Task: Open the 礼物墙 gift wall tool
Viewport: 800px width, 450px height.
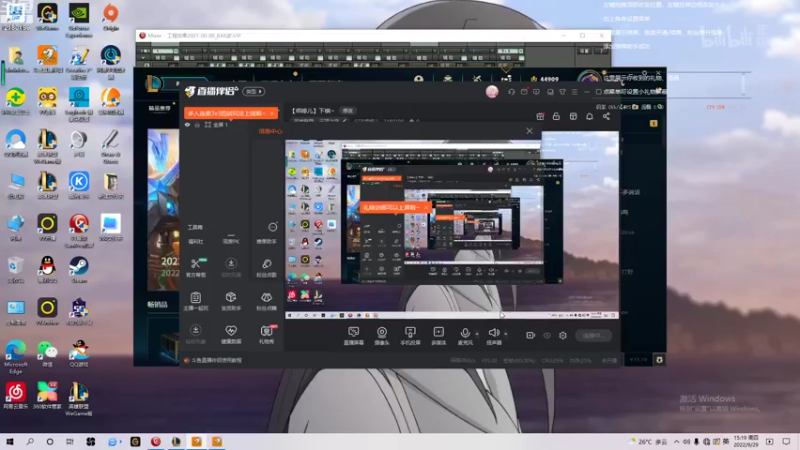Action: [266, 335]
